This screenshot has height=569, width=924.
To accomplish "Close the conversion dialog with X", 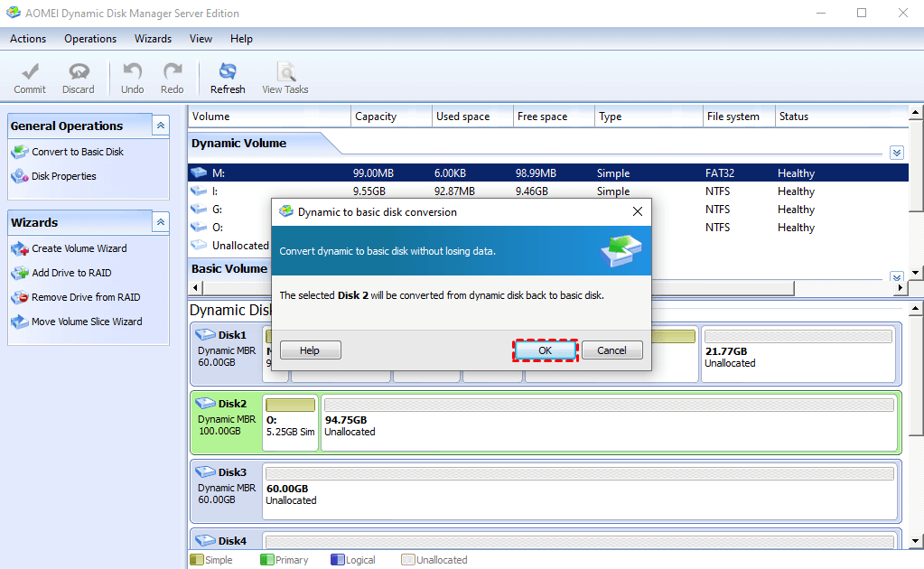I will tap(637, 211).
